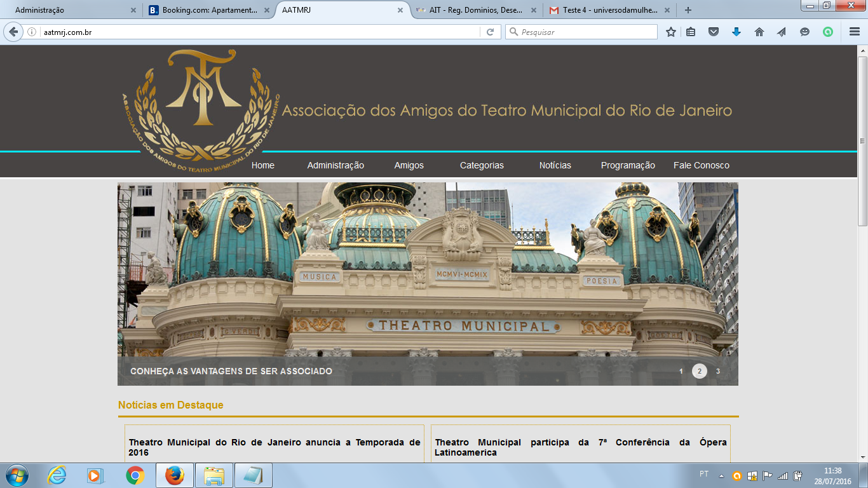
Task: Open the Amigos menu item
Action: tap(409, 165)
